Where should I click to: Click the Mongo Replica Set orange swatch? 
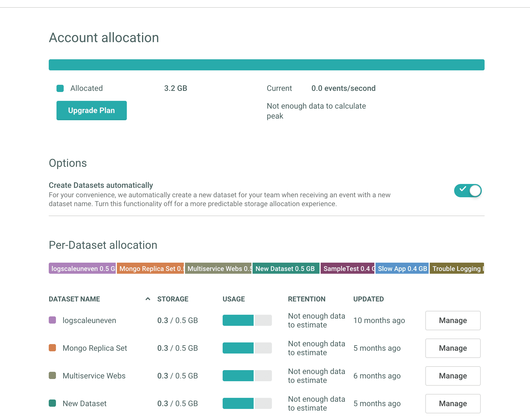tap(52, 348)
